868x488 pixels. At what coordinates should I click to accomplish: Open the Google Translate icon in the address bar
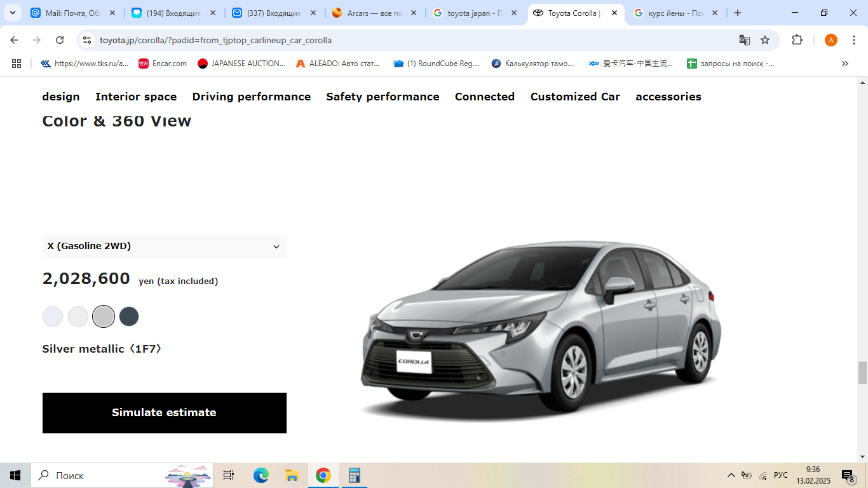[x=745, y=40]
